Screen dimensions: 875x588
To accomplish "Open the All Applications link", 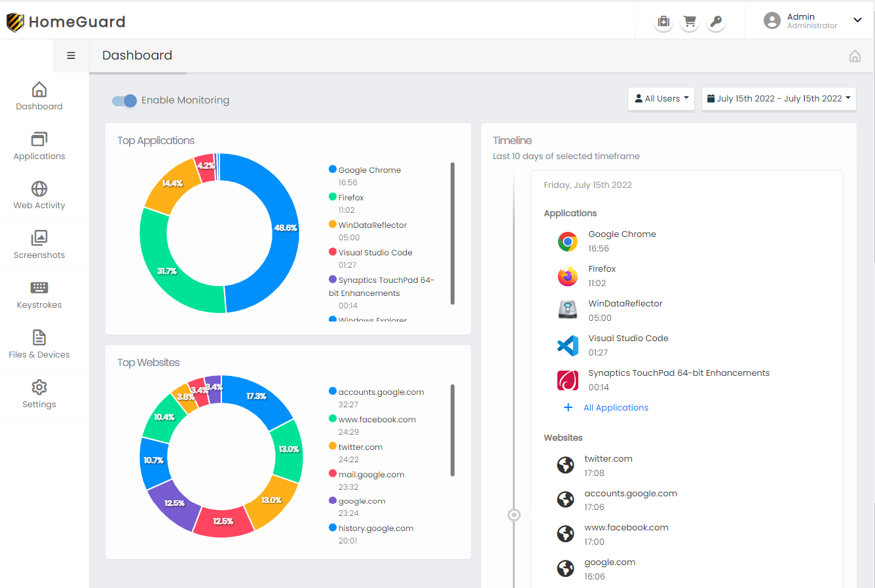I will pos(616,407).
